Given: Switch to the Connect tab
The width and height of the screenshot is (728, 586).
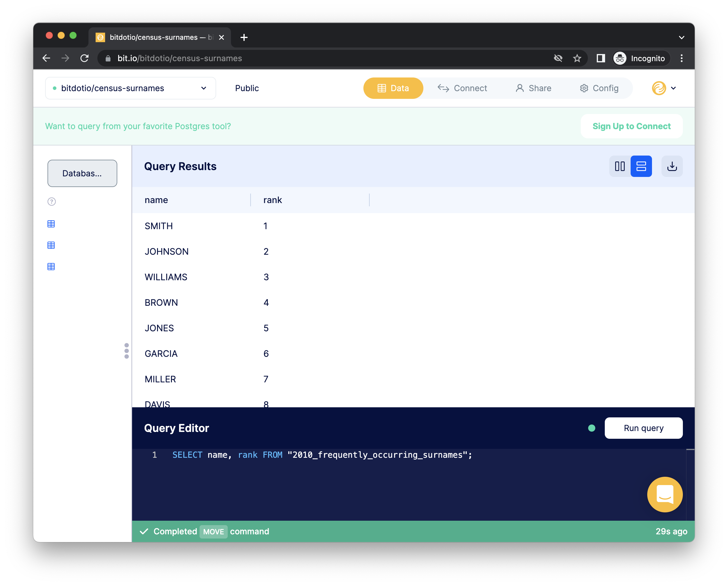Looking at the screenshot, I should coord(462,88).
